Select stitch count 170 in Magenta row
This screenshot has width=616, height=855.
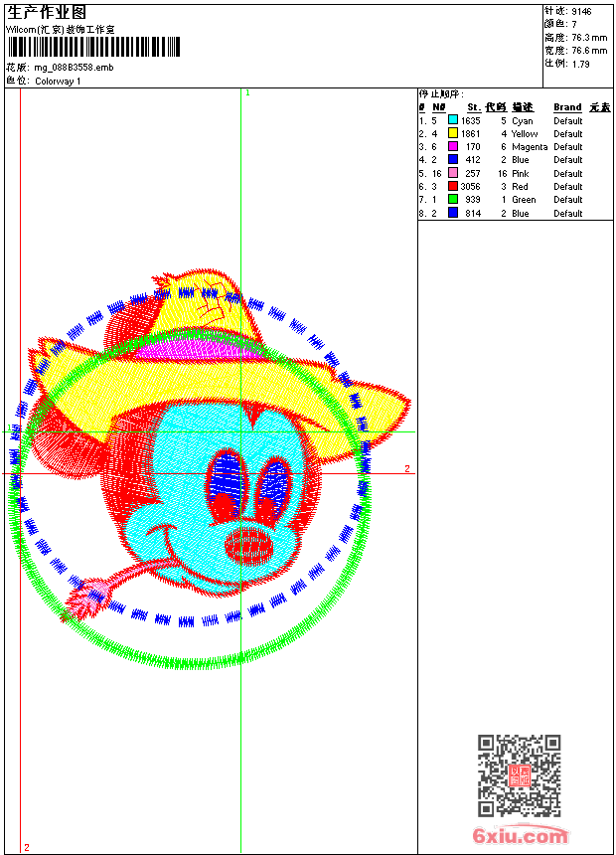[473, 147]
